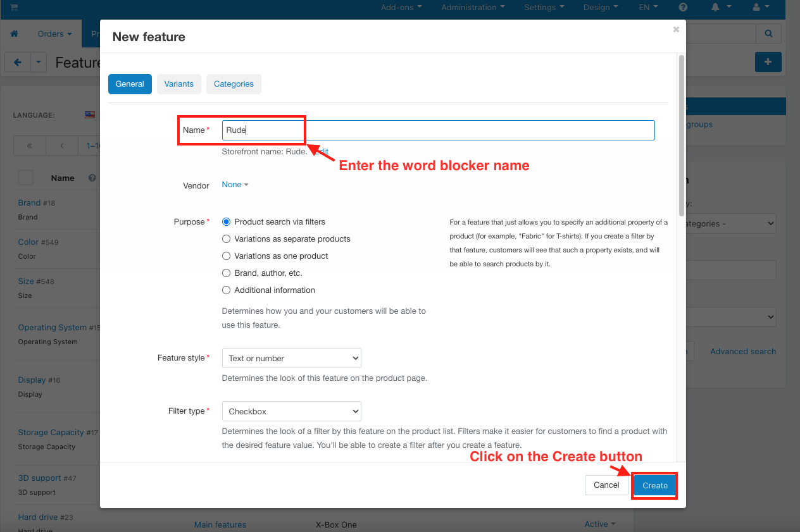The image size is (800, 532).
Task: Open the Operating System feature link
Action: pyautogui.click(x=53, y=328)
